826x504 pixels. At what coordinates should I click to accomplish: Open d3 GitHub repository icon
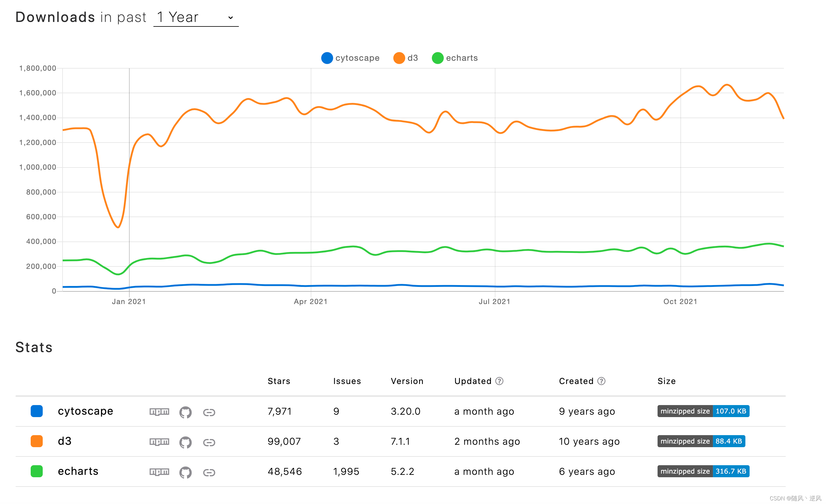tap(185, 442)
